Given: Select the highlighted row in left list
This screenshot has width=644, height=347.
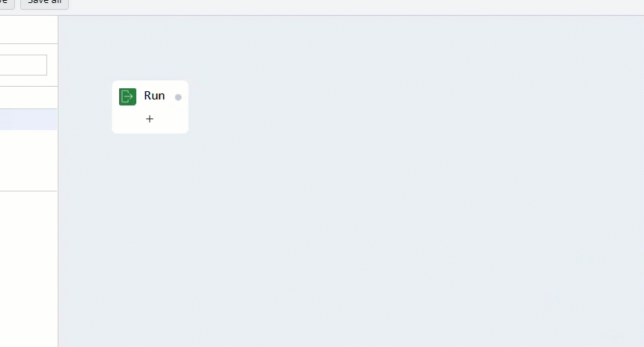Looking at the screenshot, I should pos(28,120).
